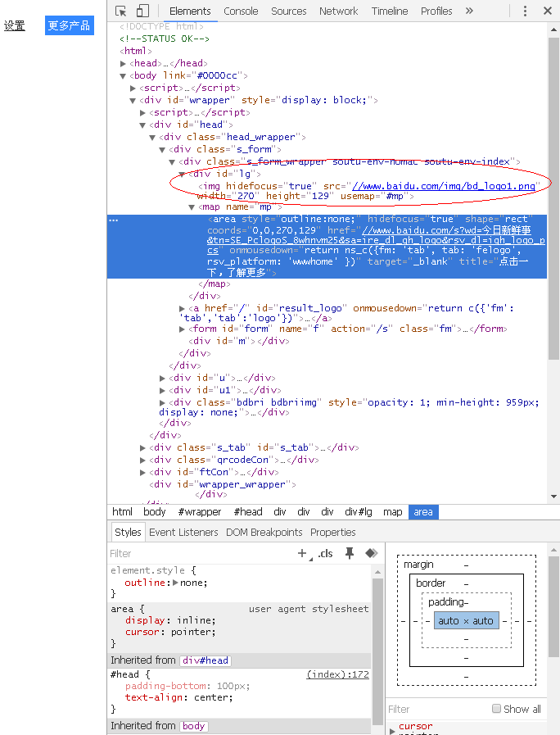
Task: Click the div#head inherited-from link
Action: pos(205,660)
